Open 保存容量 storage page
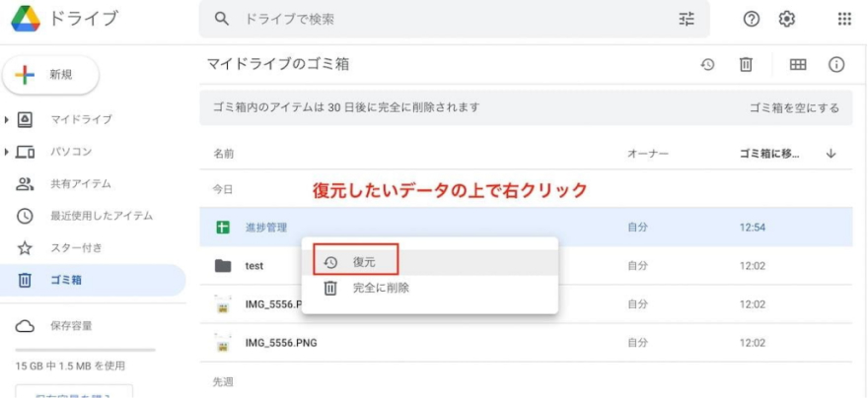Viewport: 868px width, 398px height. coord(71,326)
